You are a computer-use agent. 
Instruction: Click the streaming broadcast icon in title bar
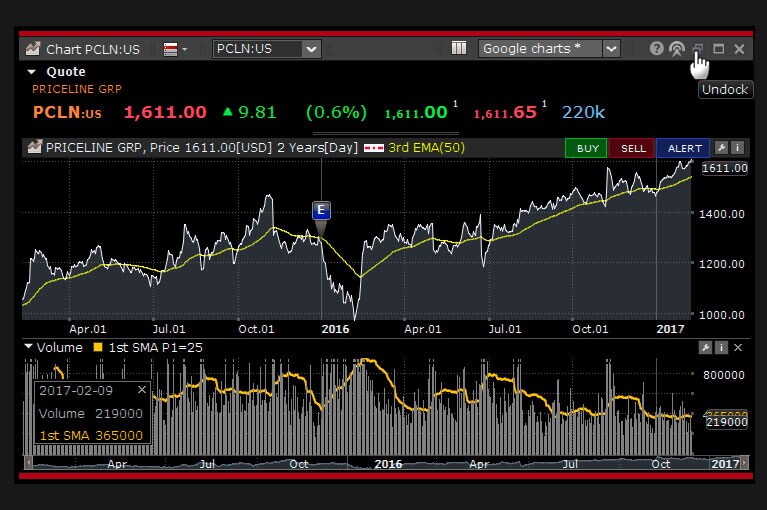[x=677, y=48]
